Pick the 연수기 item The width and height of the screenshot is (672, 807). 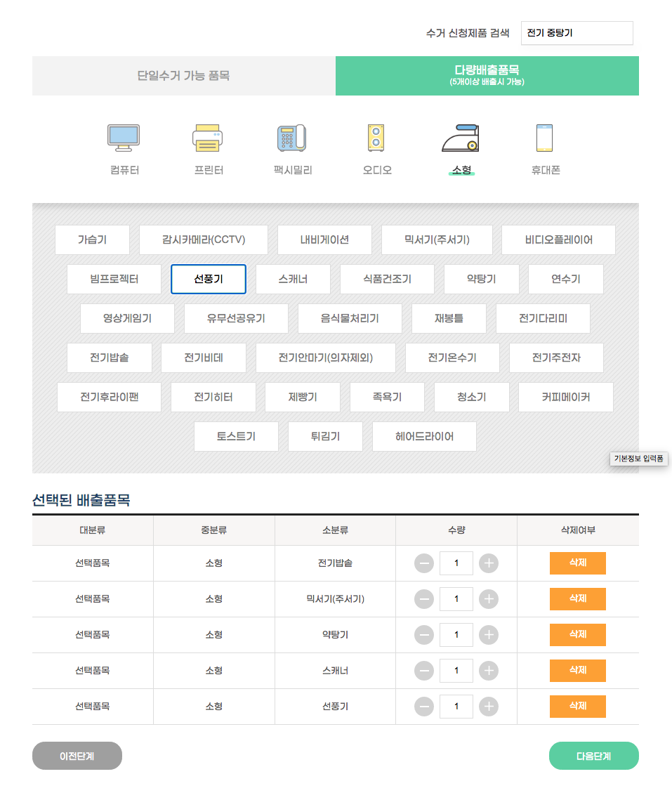pyautogui.click(x=566, y=279)
